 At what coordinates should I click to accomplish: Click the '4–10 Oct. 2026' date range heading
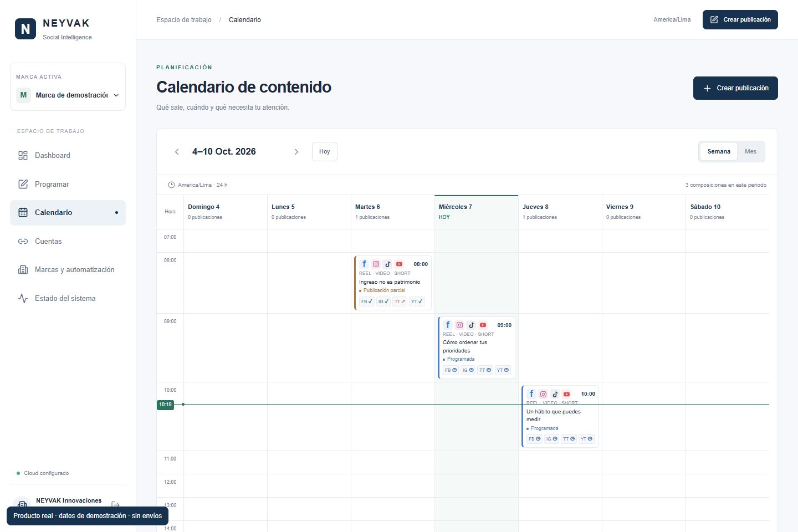(x=224, y=152)
